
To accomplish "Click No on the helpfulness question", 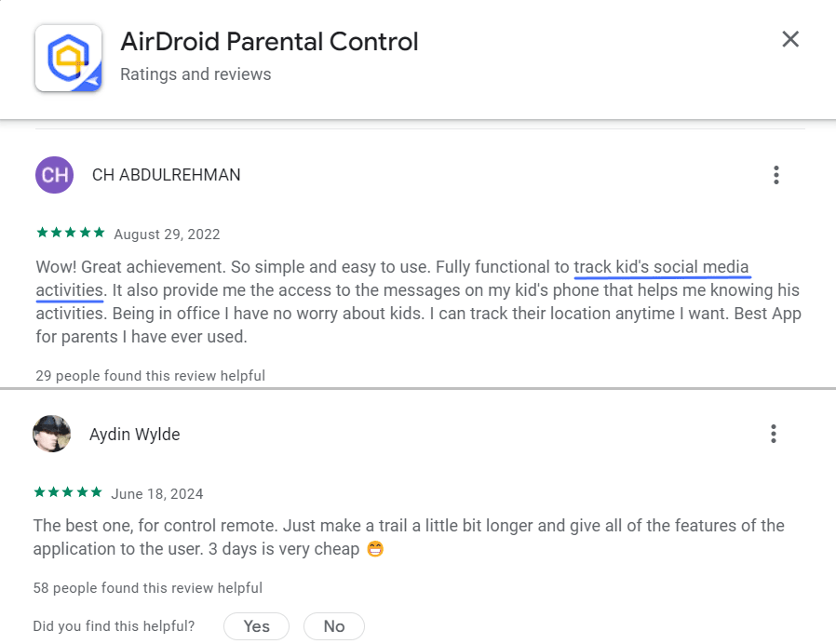I will [333, 625].
